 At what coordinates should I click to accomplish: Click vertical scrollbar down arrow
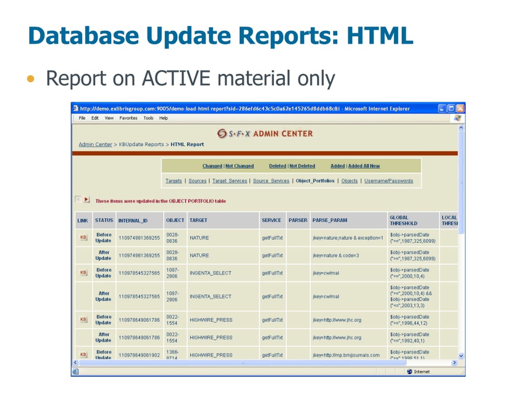(461, 356)
